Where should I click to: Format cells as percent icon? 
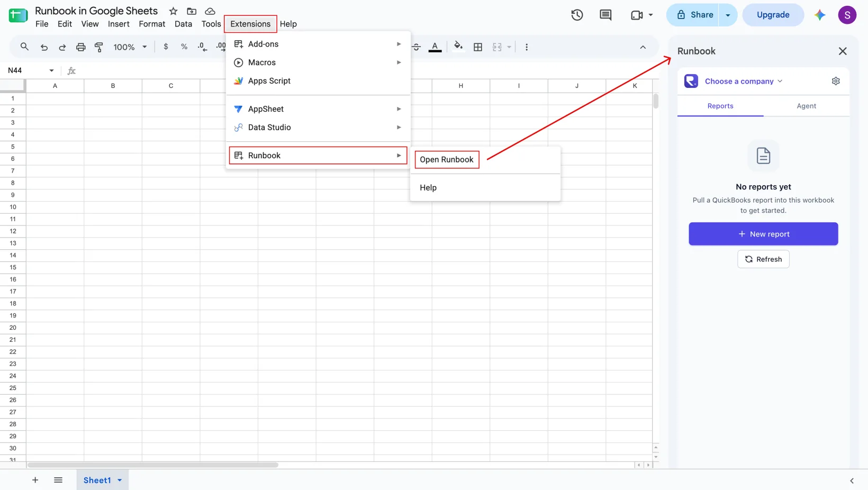[184, 47]
